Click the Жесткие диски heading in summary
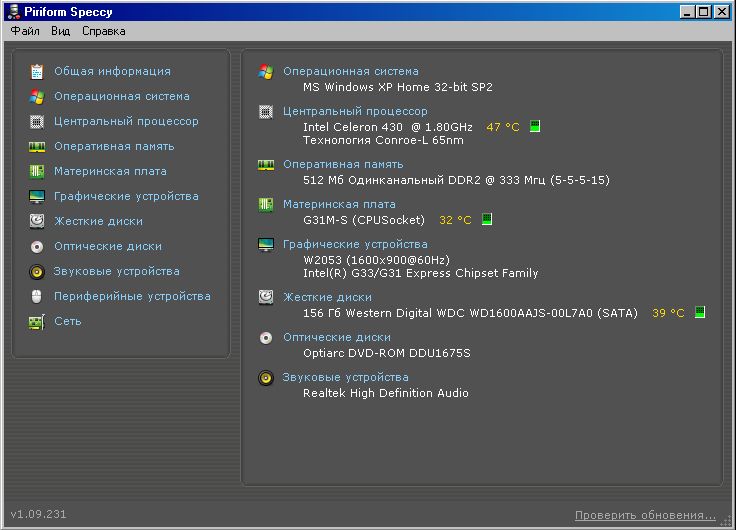This screenshot has height=530, width=736. (x=327, y=297)
